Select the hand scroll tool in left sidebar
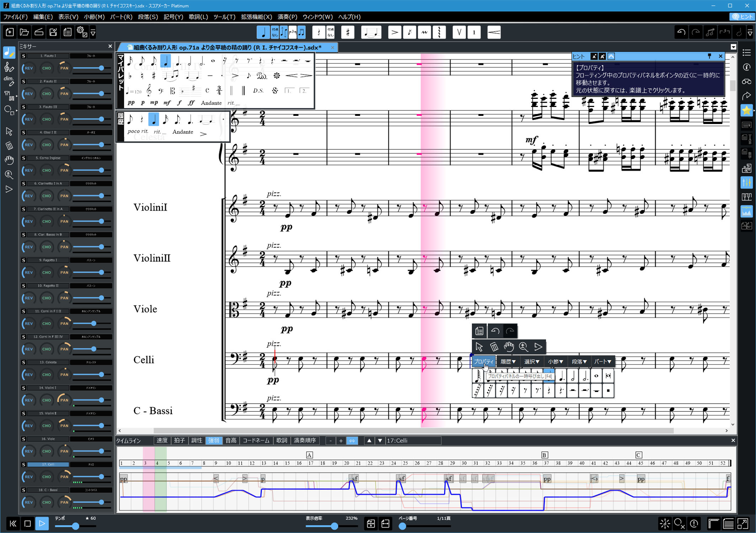 (9, 160)
